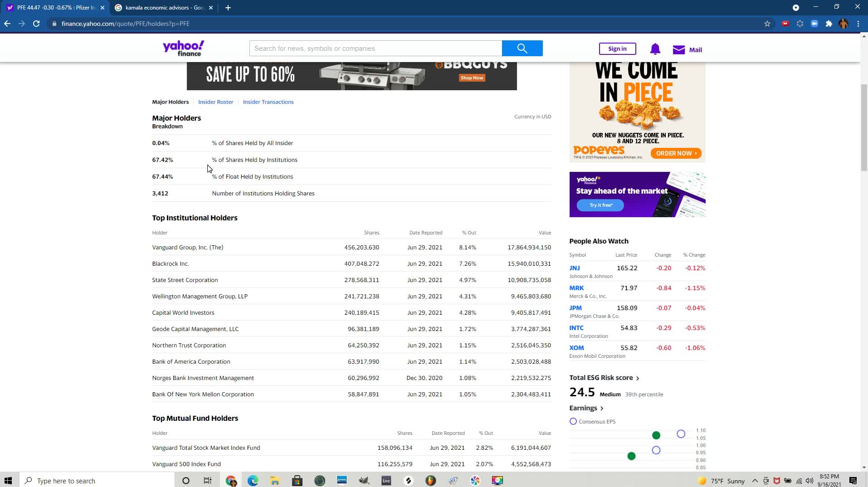
Task: Open Chrome three-dot menu
Action: [x=858, y=24]
